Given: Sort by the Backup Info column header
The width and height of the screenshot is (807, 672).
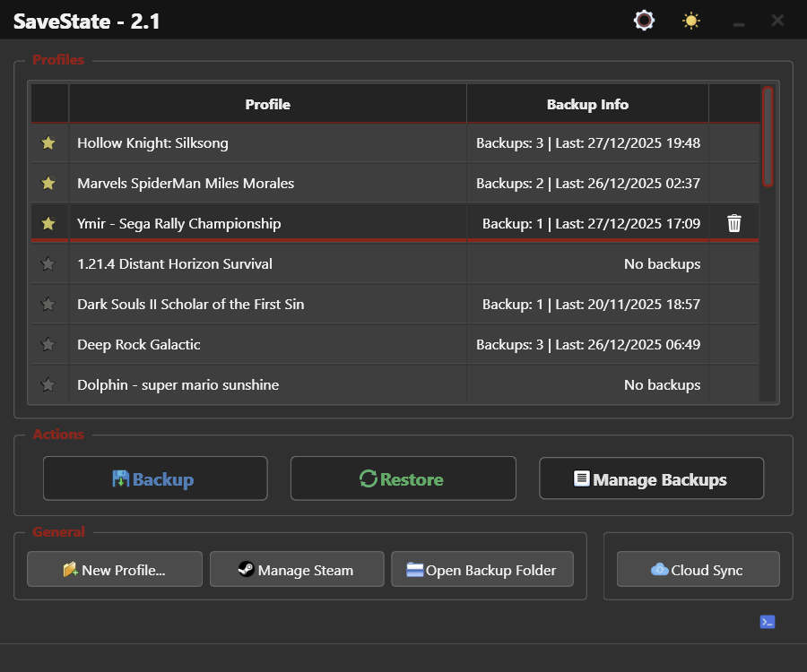Looking at the screenshot, I should 587,104.
